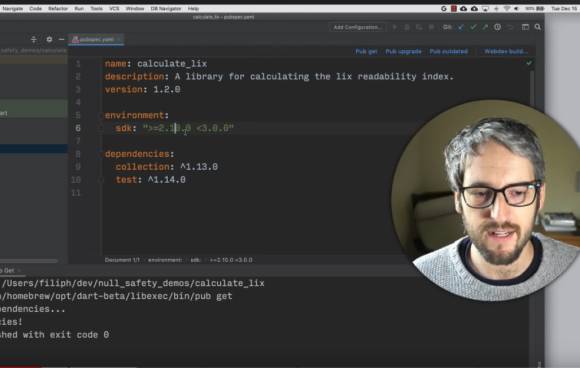Screen dimensions: 580x368
Task: Click the green inspection checkmark in editor
Action: click(x=529, y=63)
